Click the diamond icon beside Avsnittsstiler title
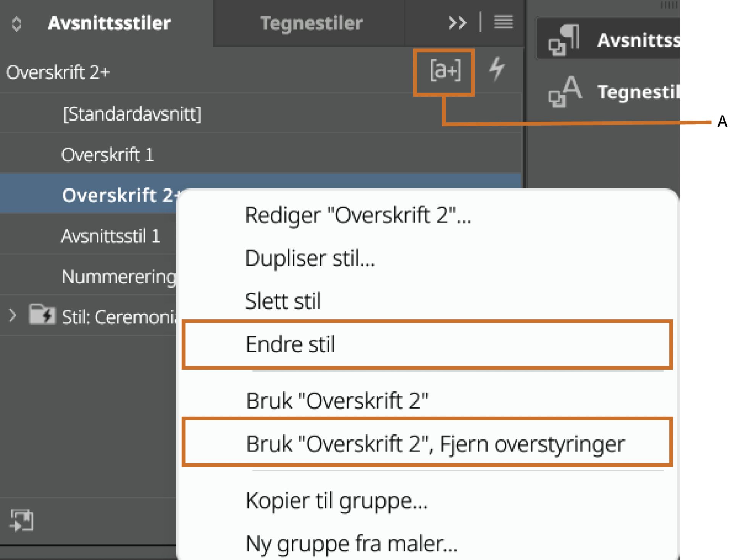Screen dimensions: 733x560 [x=16, y=23]
